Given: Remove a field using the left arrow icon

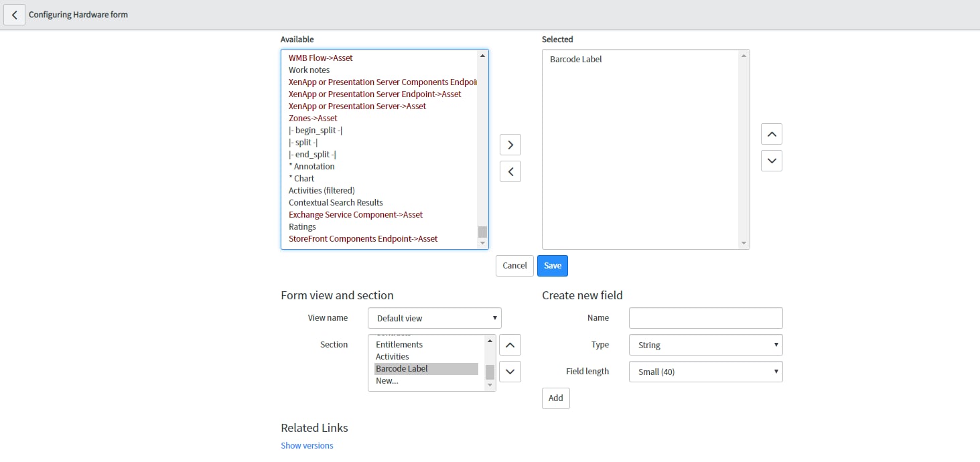Looking at the screenshot, I should click(x=510, y=171).
